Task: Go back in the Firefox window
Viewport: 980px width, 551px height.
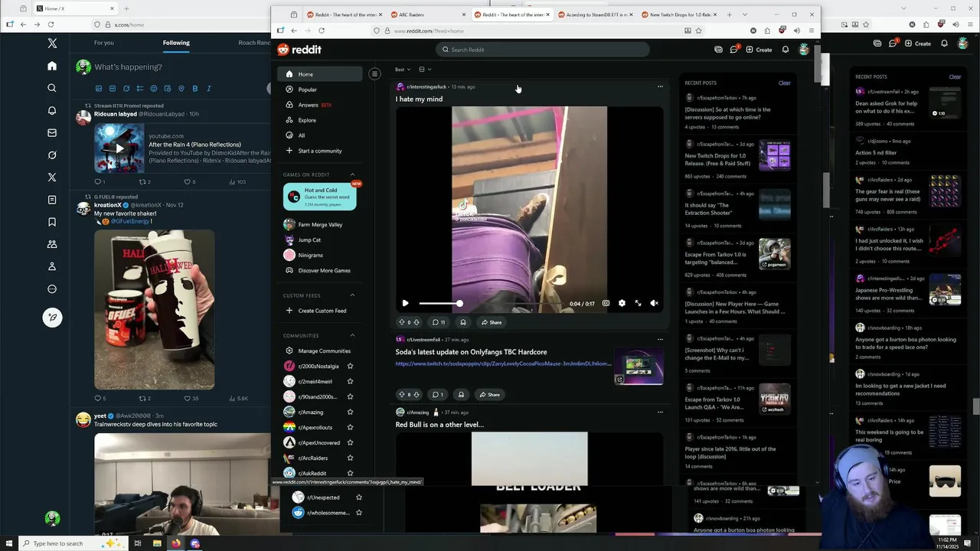Action: [x=294, y=31]
